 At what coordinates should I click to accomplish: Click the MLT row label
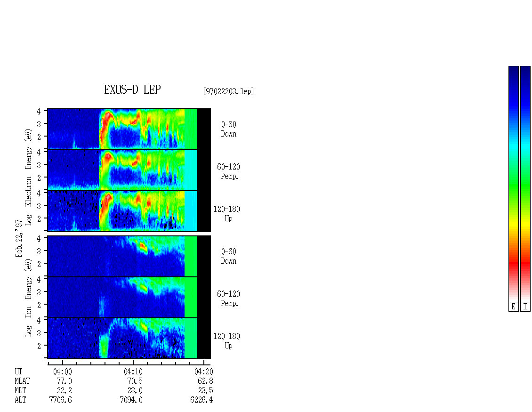click(20, 391)
